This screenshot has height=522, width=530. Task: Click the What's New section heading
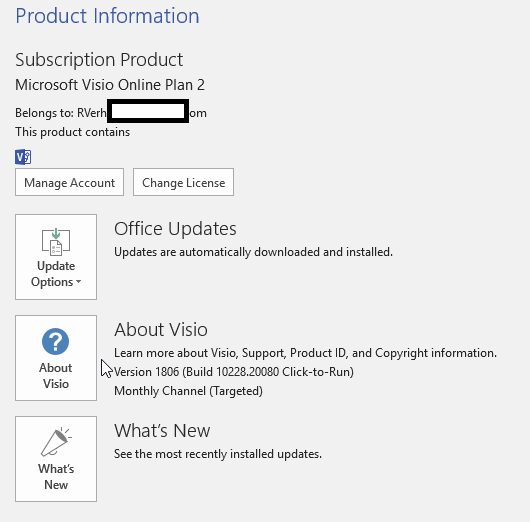pos(162,430)
